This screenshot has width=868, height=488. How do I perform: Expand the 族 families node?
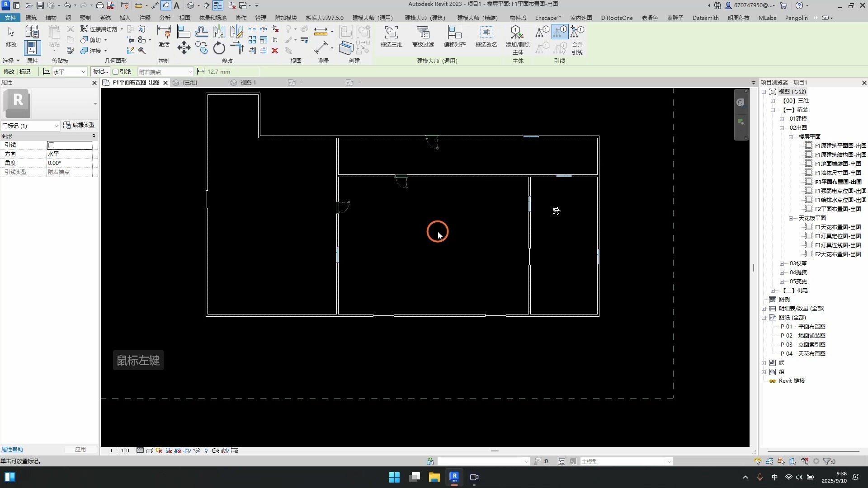[764, 362]
